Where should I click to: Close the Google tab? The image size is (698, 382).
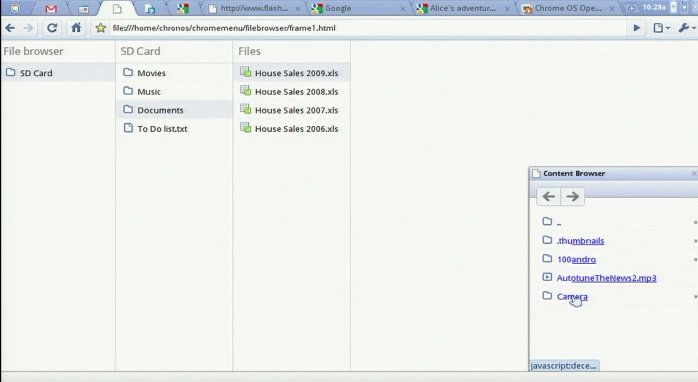point(402,8)
